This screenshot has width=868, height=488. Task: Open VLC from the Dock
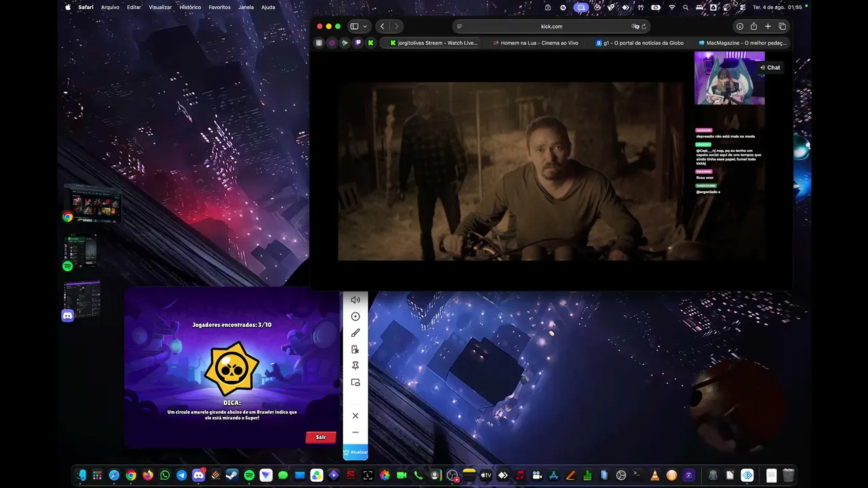pyautogui.click(x=655, y=475)
